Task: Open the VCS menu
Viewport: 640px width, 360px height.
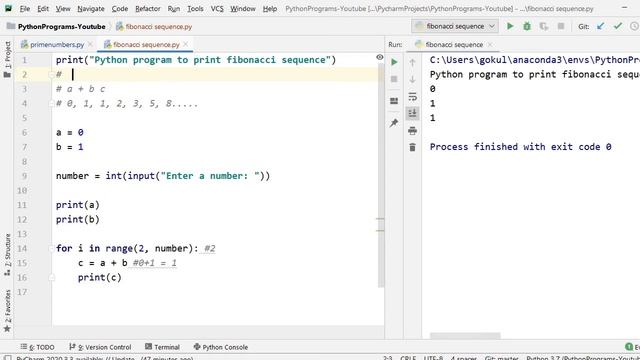Action: [217, 9]
